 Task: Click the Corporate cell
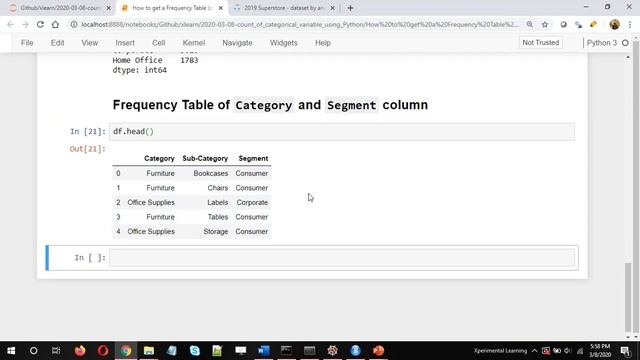click(x=252, y=202)
